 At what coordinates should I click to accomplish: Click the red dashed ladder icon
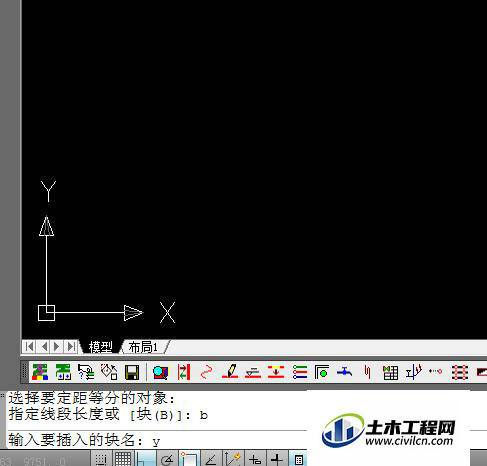click(x=460, y=372)
